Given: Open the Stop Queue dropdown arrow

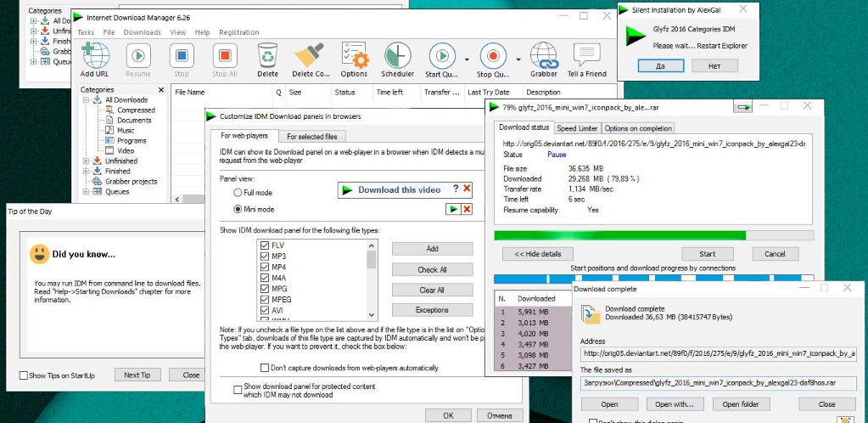Looking at the screenshot, I should [518, 59].
